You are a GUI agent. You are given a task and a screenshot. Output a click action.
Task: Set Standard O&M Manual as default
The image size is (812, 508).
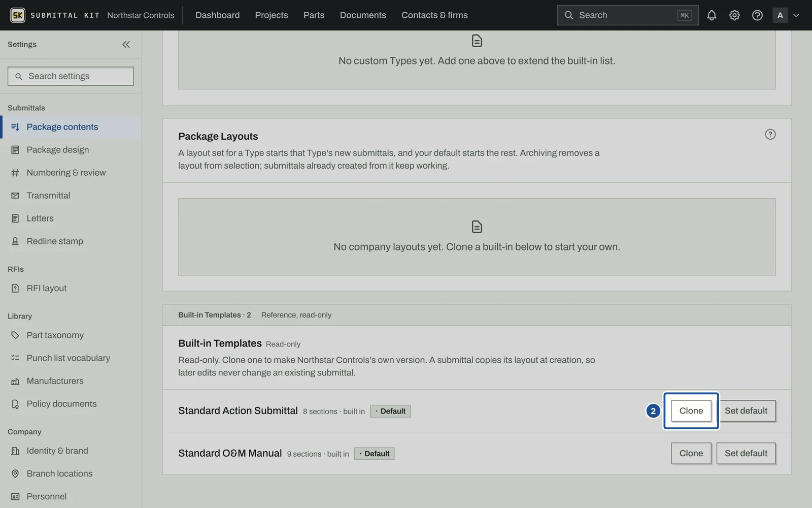click(x=746, y=453)
